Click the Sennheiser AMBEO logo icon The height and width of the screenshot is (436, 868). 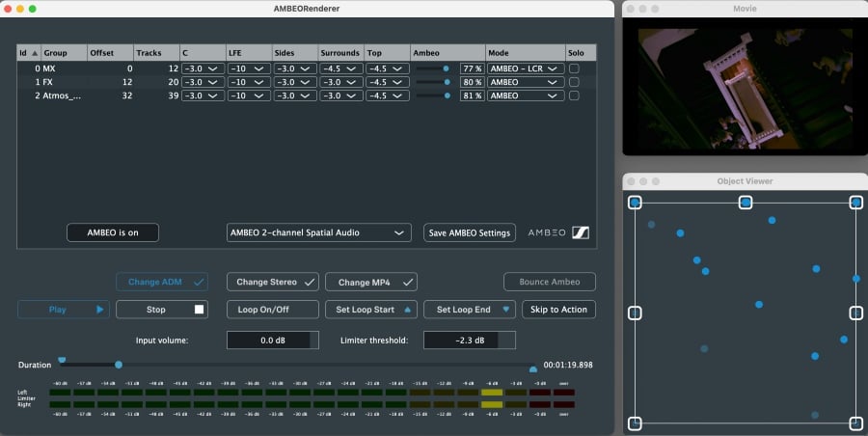(x=581, y=232)
